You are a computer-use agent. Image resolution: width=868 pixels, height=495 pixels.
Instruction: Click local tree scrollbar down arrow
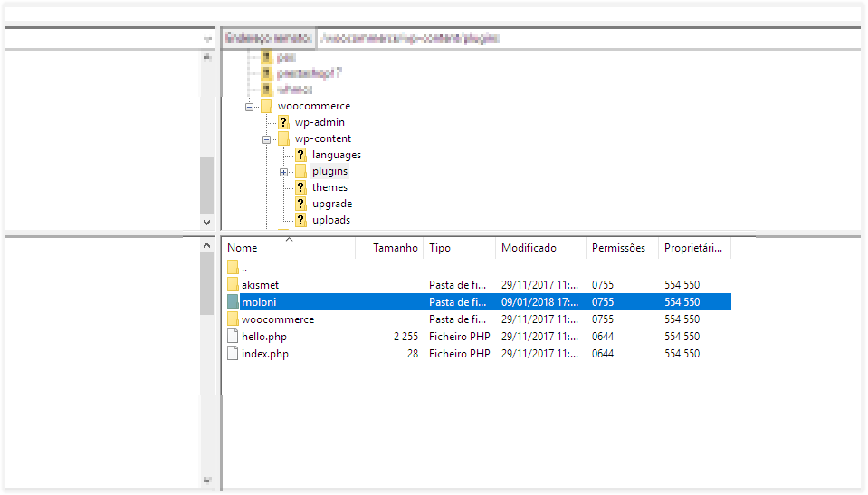[207, 222]
